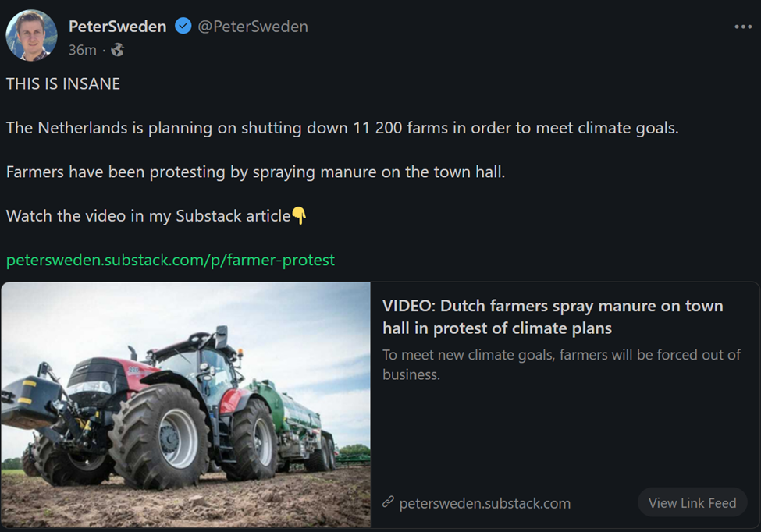This screenshot has width=761, height=532.
Task: Click the "VIDEO: Dutch farmers spray manure" headline
Action: 553,317
